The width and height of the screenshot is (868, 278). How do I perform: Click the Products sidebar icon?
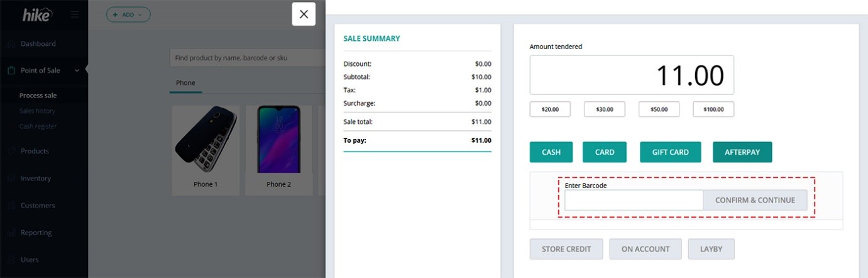[11, 151]
